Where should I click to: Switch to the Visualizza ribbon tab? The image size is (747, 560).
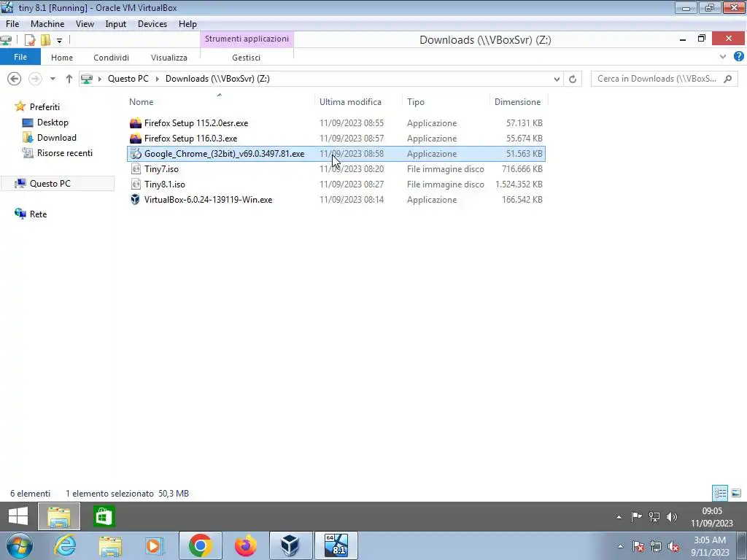pyautogui.click(x=169, y=58)
